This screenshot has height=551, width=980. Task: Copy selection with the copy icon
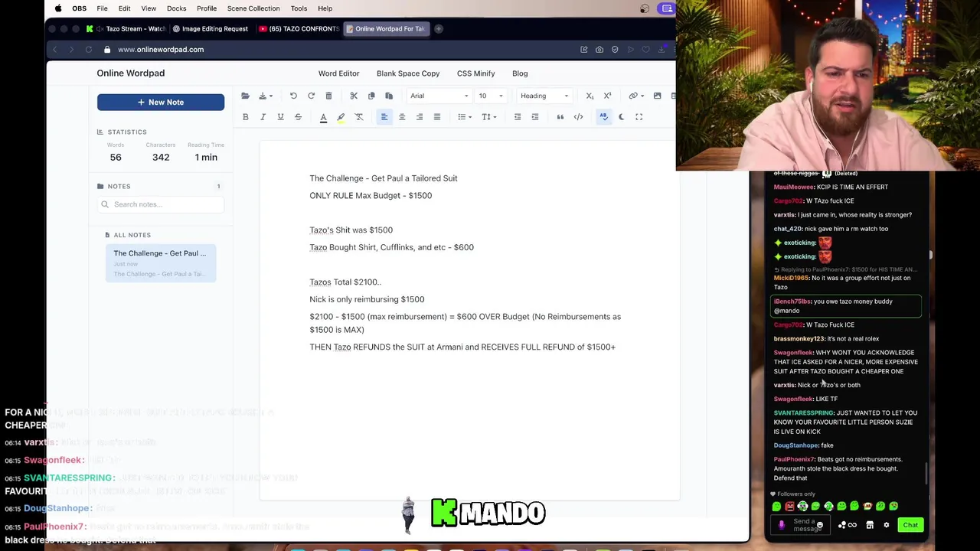371,96
